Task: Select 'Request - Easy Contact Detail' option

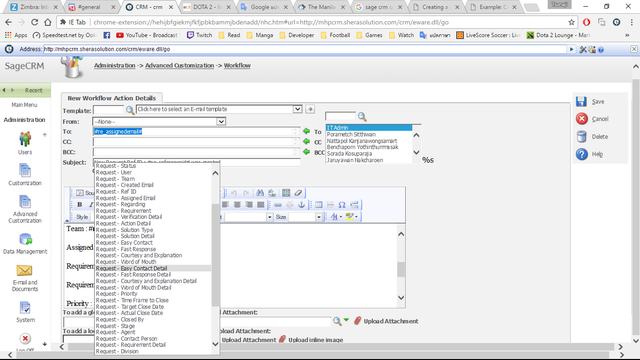Action: point(153,268)
